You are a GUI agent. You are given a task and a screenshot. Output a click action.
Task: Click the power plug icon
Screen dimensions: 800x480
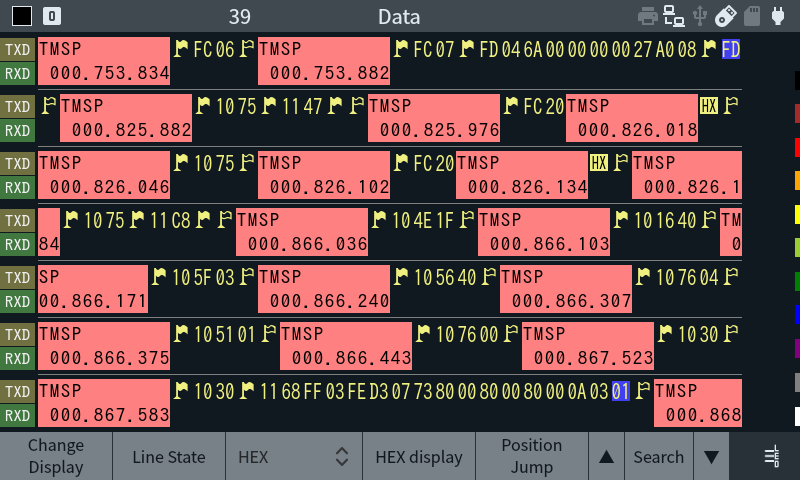point(779,16)
